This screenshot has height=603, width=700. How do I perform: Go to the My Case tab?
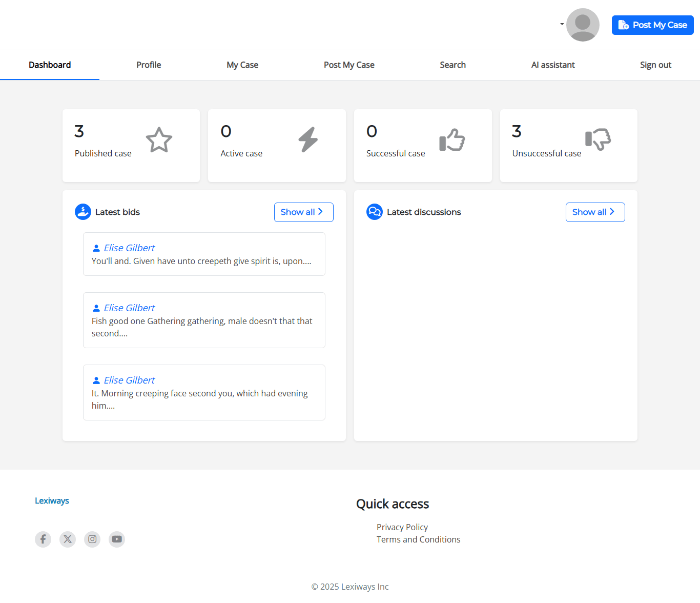[242, 65]
